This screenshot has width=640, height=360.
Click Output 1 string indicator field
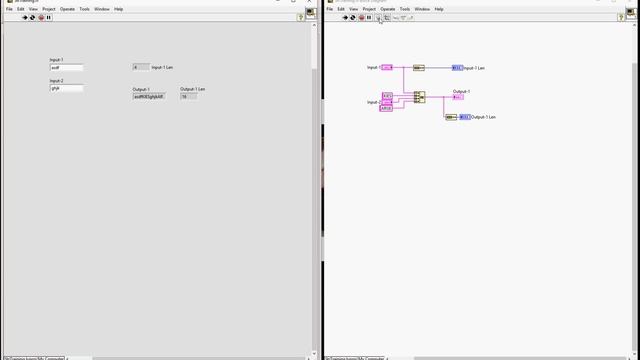(x=149, y=97)
